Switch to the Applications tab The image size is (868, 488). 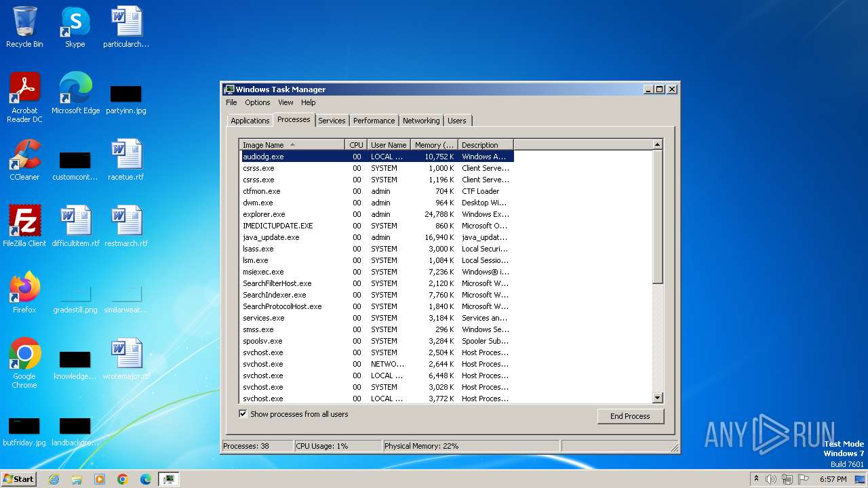click(x=250, y=121)
